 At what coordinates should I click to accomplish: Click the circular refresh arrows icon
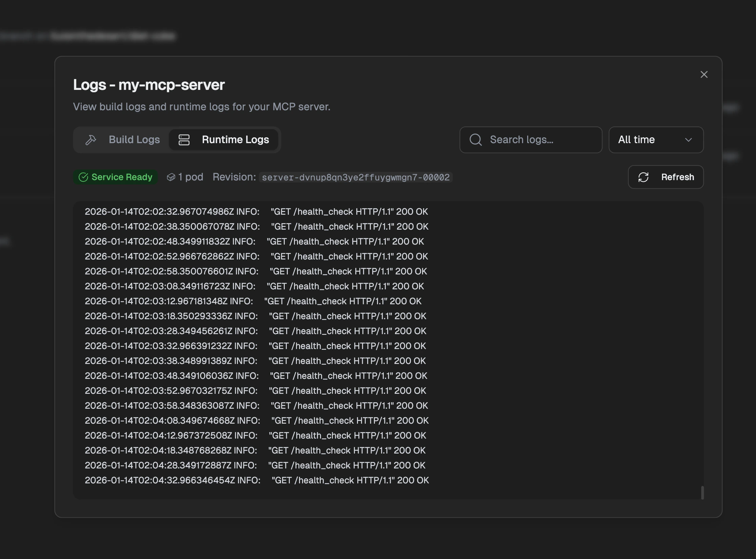point(644,177)
